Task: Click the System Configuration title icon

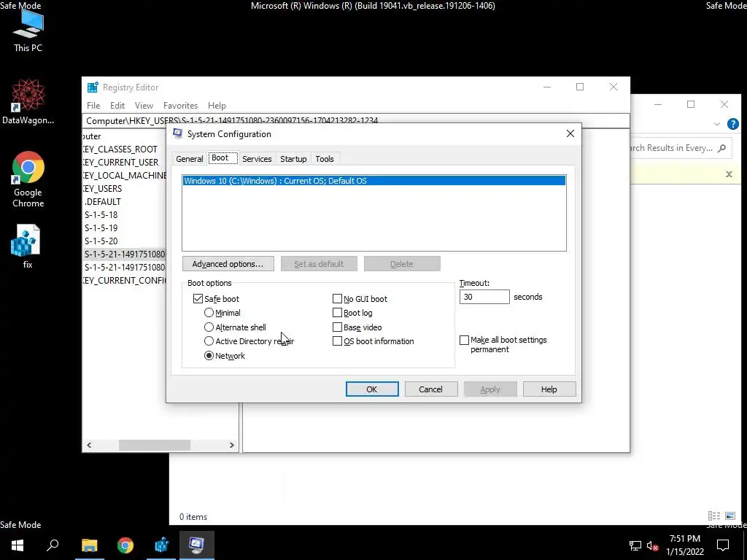Action: 178,133
